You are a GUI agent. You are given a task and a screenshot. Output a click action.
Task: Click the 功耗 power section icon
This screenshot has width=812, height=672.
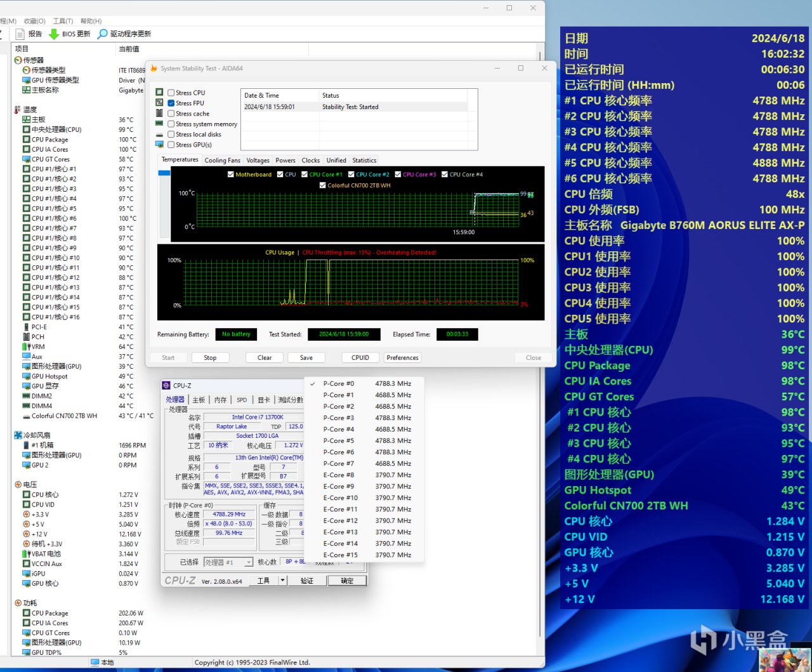pos(18,603)
